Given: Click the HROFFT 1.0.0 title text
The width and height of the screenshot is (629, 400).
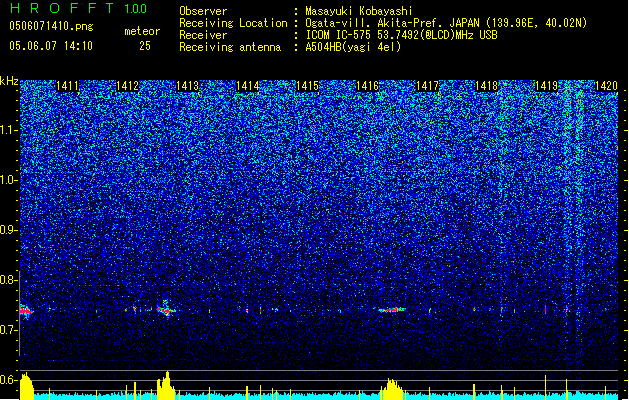Looking at the screenshot, I should pos(78,8).
